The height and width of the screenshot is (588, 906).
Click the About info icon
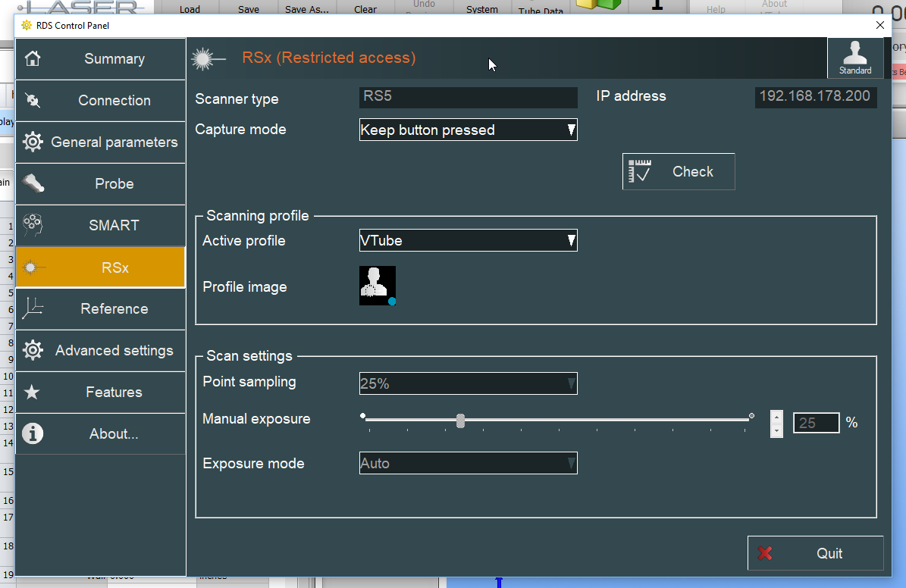[33, 433]
